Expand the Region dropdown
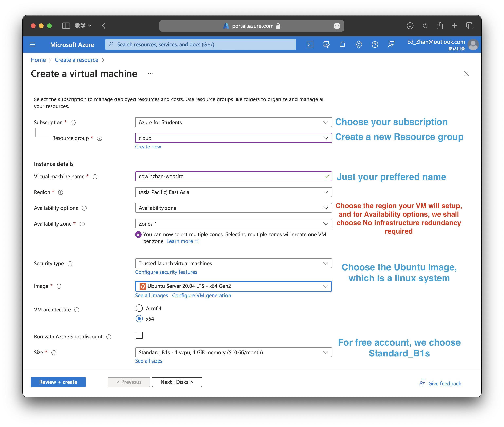 [x=233, y=192]
